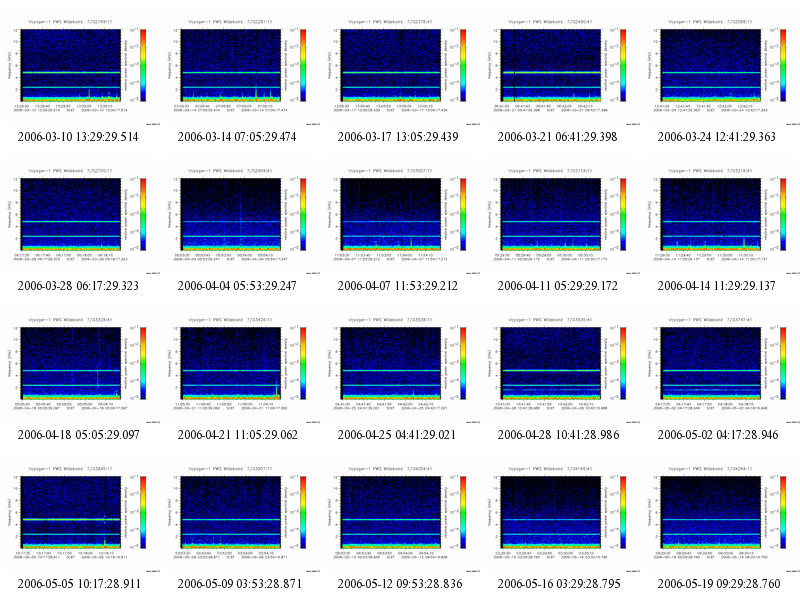Screen dimensions: 800x596
Task: Click the caption text 2006-05-16 03:29:28.795
Action: click(559, 584)
